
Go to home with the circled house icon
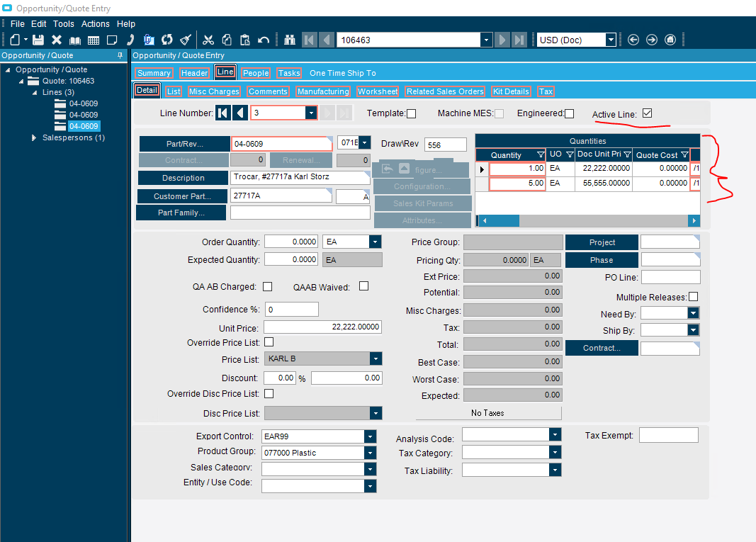click(670, 40)
